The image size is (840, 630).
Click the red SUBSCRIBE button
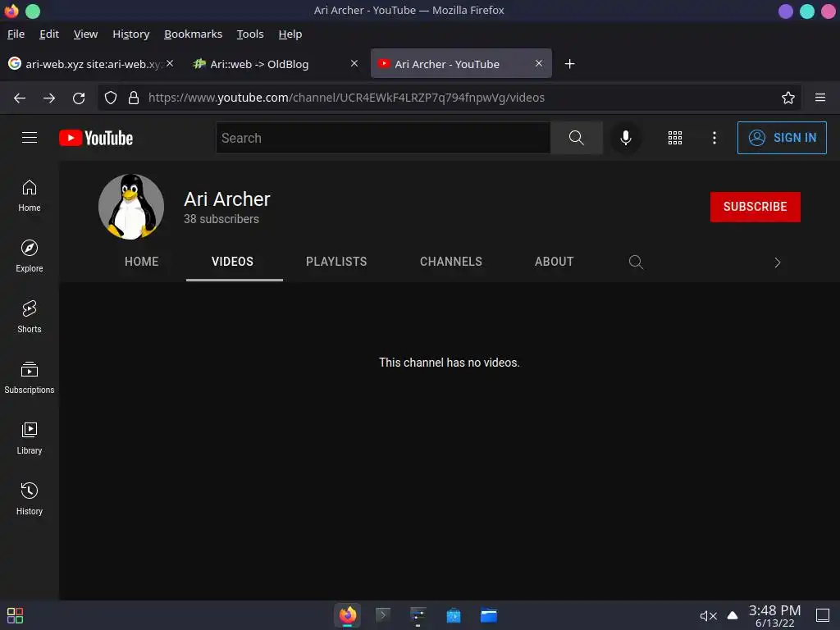[x=756, y=207]
